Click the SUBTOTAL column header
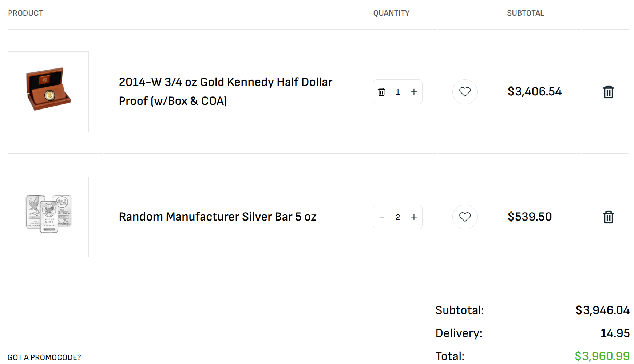 click(x=525, y=13)
